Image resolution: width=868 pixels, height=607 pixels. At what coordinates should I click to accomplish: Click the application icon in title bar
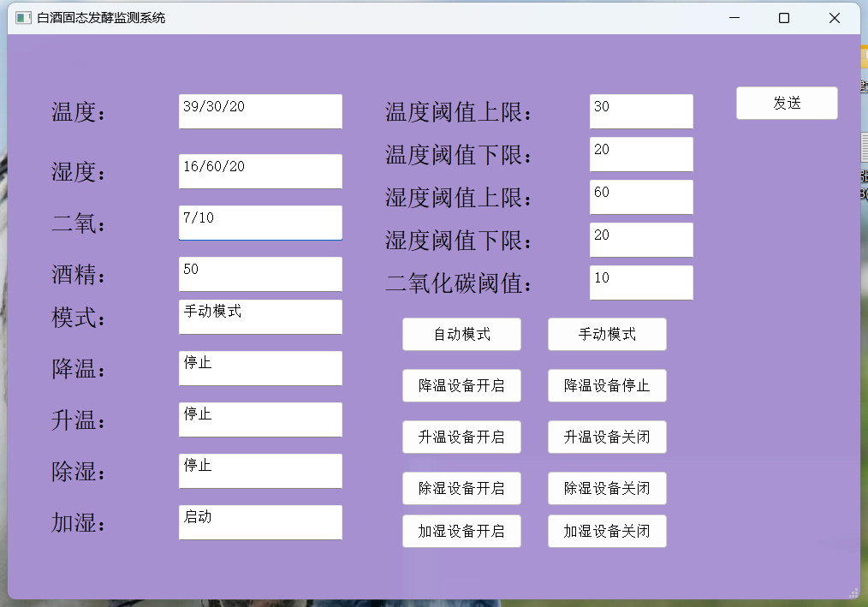(x=23, y=18)
